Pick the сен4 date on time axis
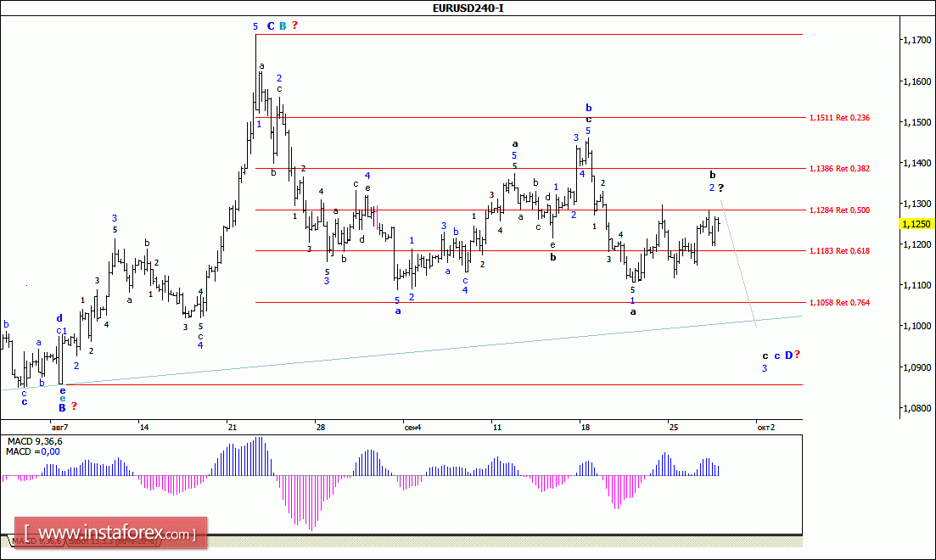This screenshot has width=936, height=560. pyautogui.click(x=412, y=427)
